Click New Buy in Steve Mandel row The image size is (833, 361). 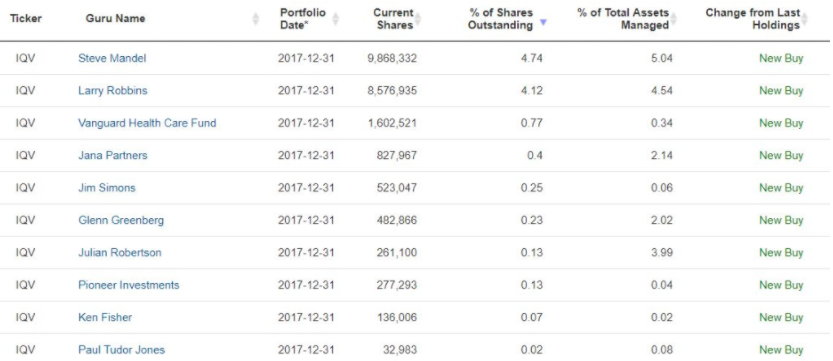coord(781,58)
